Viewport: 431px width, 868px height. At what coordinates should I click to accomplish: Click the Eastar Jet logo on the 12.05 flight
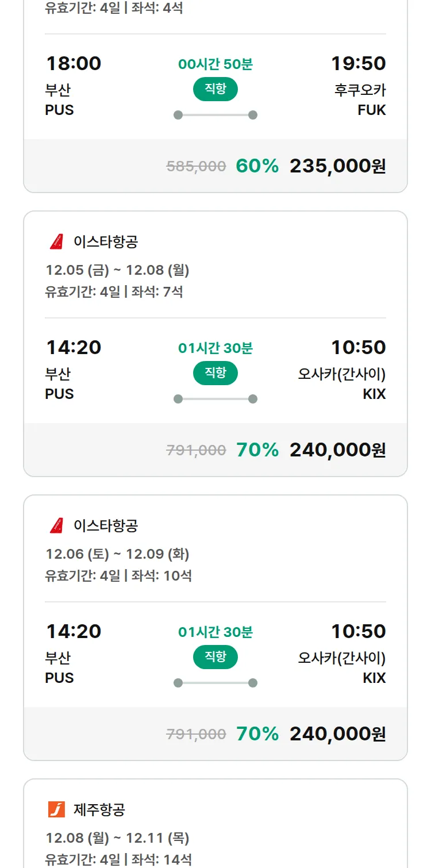click(56, 242)
